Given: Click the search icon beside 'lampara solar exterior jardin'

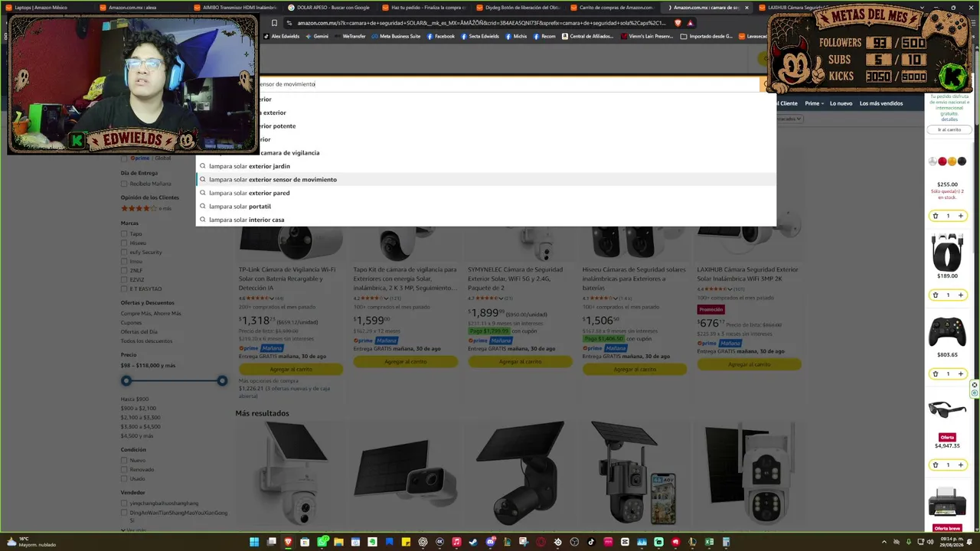Looking at the screenshot, I should tap(203, 166).
